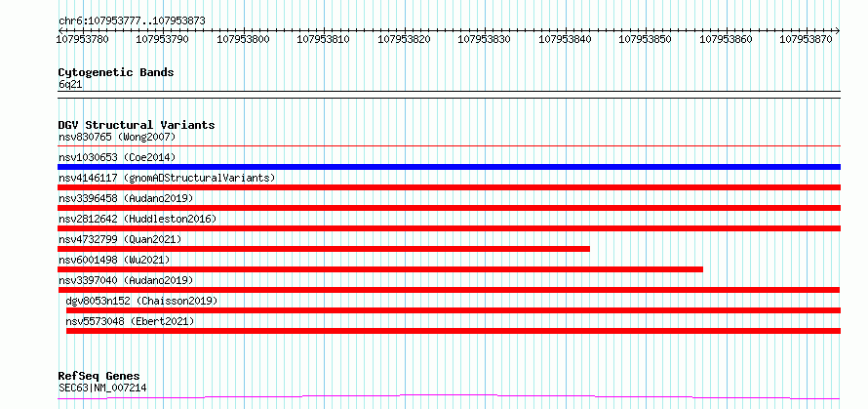This screenshot has height=409, width=868.
Task: Open variant nsv4732799 (Quan2021) label
Action: pyautogui.click(x=120, y=239)
